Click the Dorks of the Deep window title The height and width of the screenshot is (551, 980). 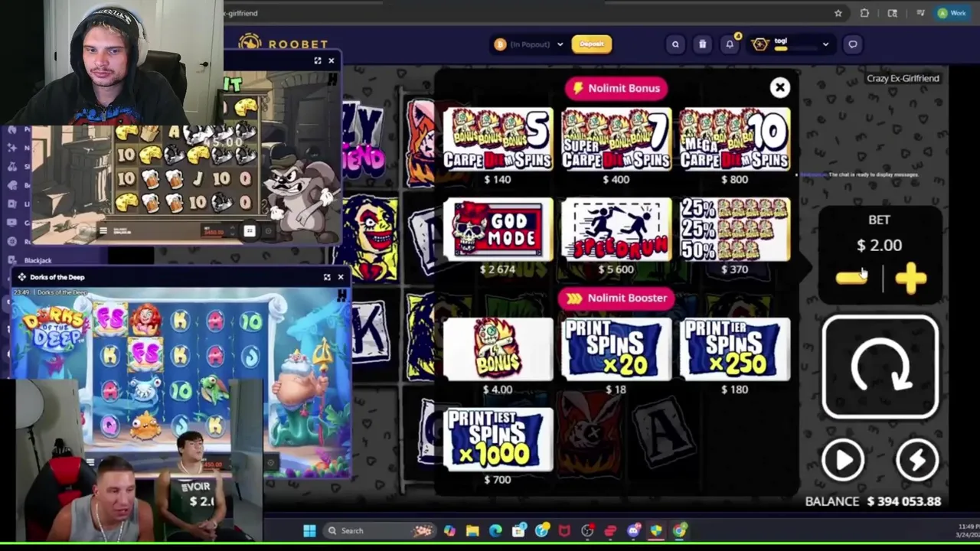tap(57, 277)
